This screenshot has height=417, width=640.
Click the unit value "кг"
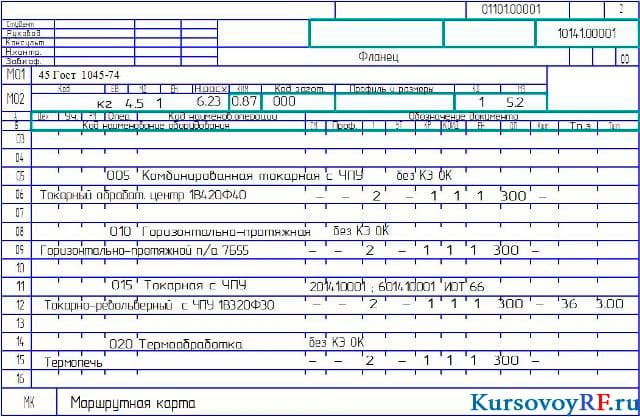pos(104,104)
